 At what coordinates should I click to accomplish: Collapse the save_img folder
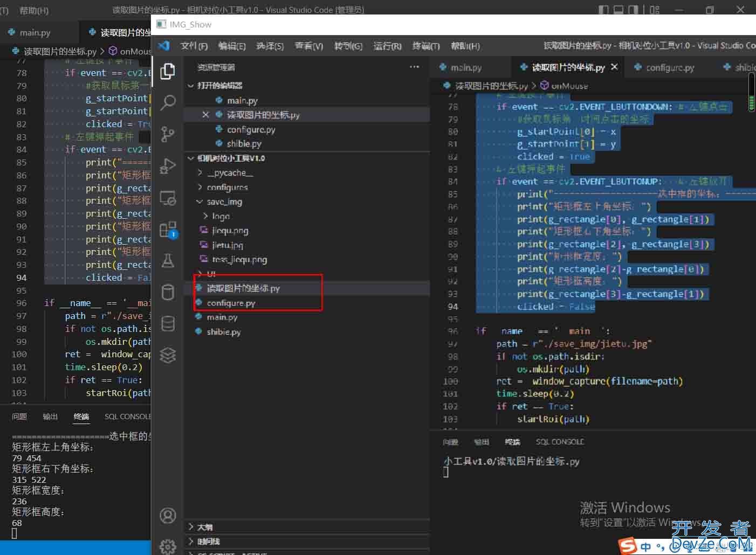200,202
